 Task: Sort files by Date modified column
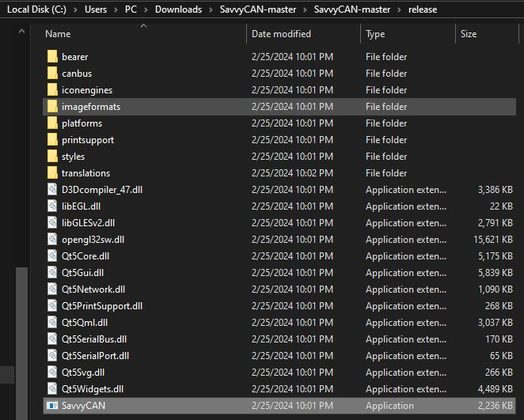point(281,34)
